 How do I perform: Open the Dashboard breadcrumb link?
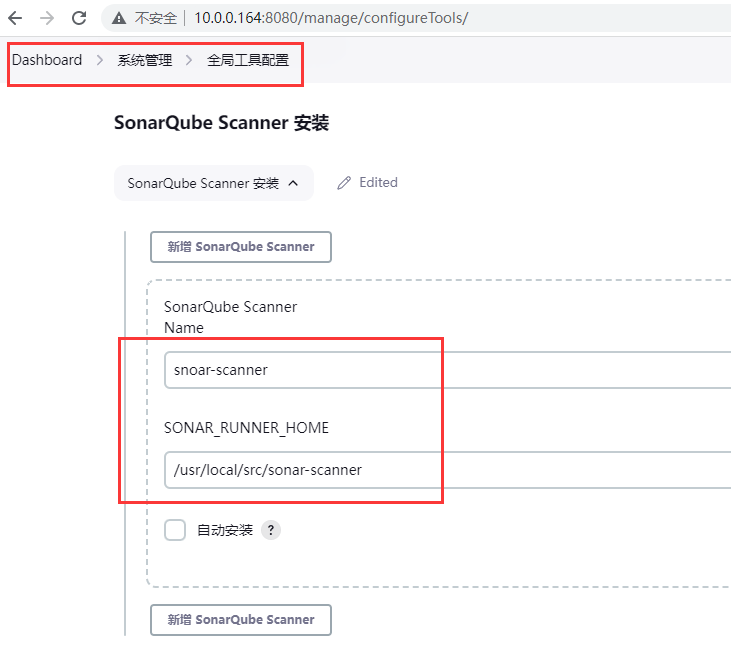(47, 60)
